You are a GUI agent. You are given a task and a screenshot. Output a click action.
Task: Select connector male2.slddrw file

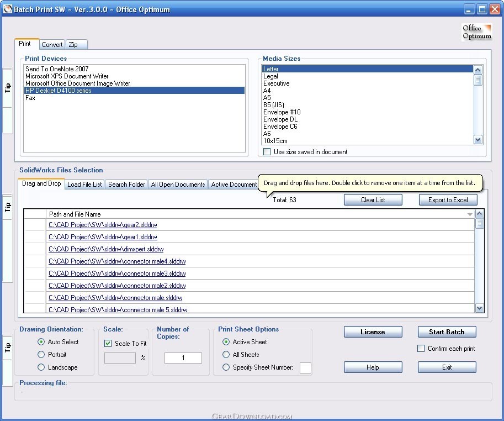(x=117, y=286)
